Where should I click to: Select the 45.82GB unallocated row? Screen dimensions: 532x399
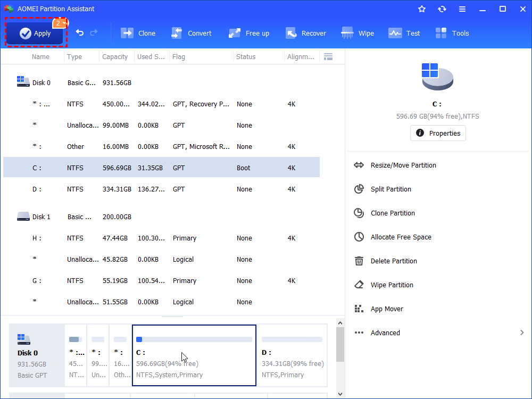tap(162, 259)
